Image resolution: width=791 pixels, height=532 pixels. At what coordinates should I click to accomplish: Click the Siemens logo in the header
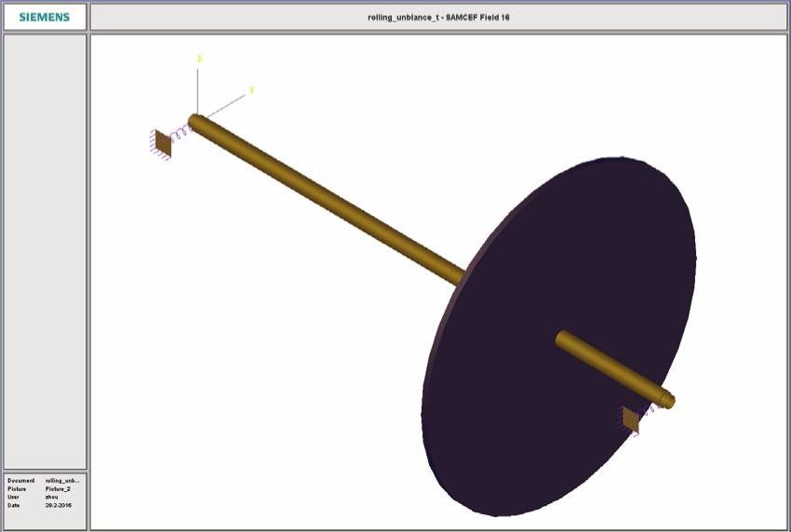point(45,17)
